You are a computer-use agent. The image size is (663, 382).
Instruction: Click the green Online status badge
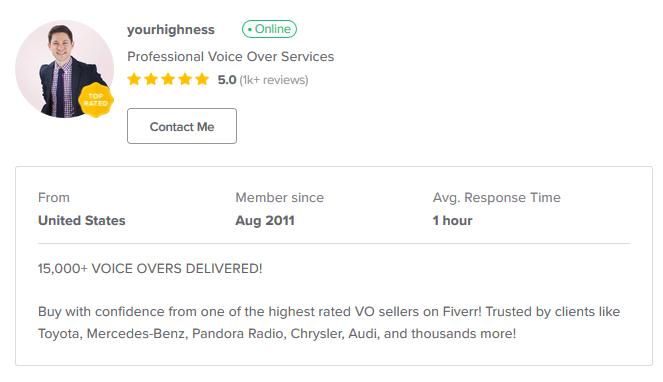269,29
